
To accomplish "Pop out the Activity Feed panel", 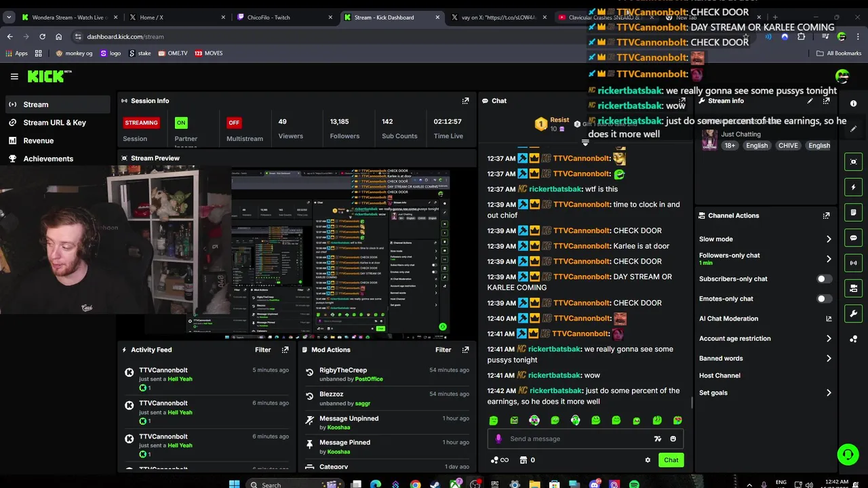I will [x=285, y=350].
